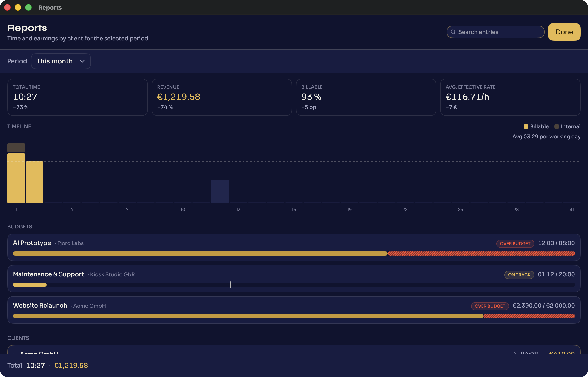Select the Total Time stat card
Screen dimensions: 588x377
pos(78,97)
